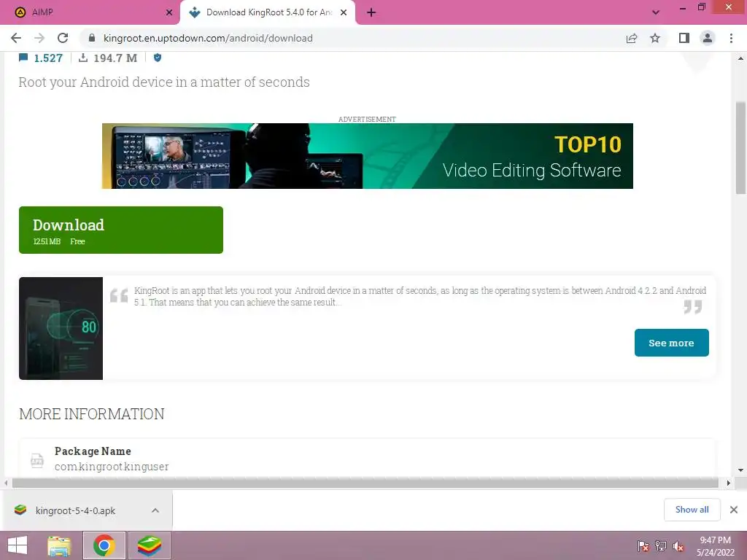This screenshot has height=560, width=747.
Task: Click Show all downloads
Action: pyautogui.click(x=692, y=510)
